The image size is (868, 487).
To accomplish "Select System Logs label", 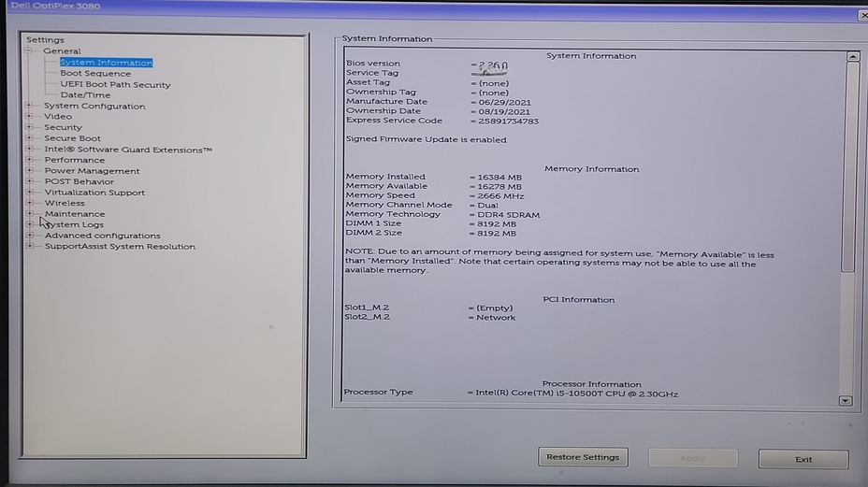I will tap(74, 224).
